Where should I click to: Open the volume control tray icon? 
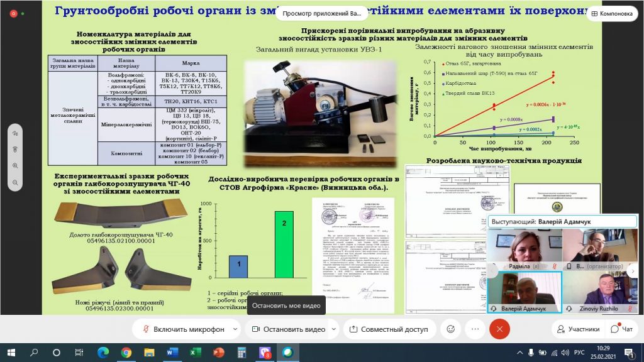[x=565, y=353]
